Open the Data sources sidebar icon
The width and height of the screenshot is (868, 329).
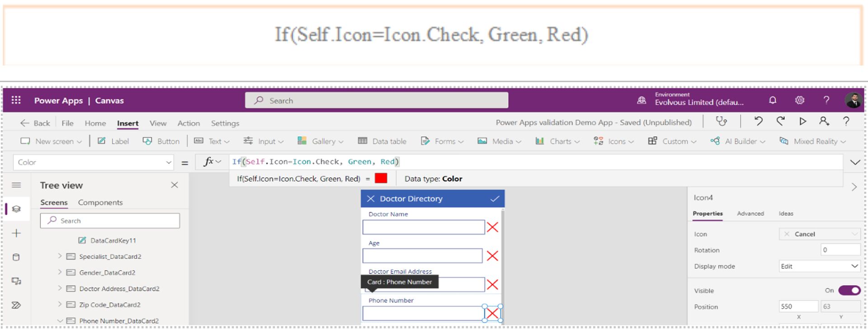pyautogui.click(x=16, y=257)
